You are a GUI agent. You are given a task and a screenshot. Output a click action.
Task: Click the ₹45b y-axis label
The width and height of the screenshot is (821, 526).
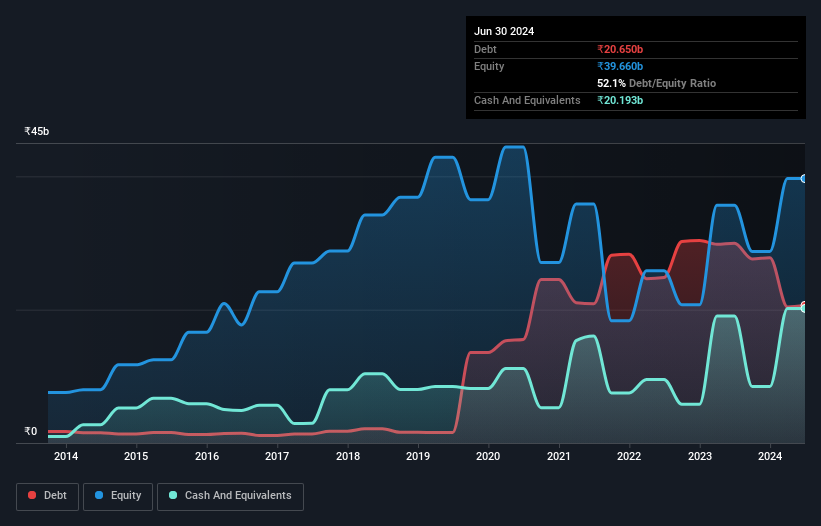coord(37,131)
